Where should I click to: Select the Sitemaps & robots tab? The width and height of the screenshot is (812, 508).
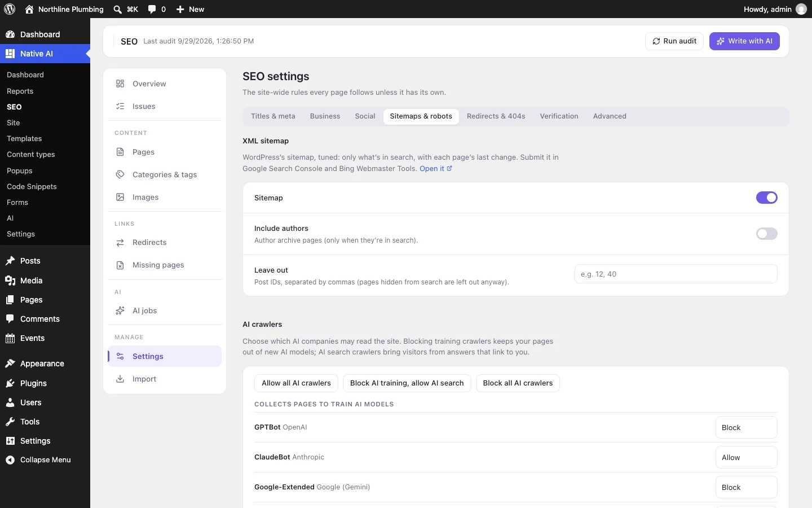pos(421,116)
